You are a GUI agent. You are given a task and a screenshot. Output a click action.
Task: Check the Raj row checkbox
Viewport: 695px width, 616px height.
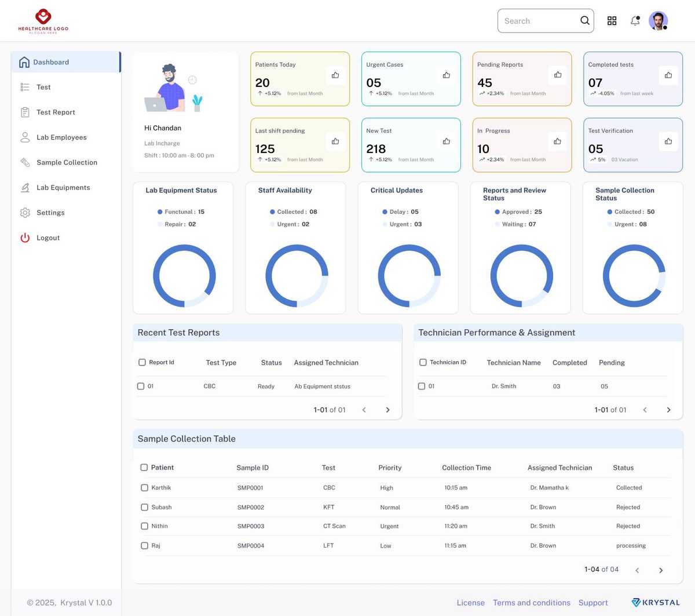coord(144,545)
